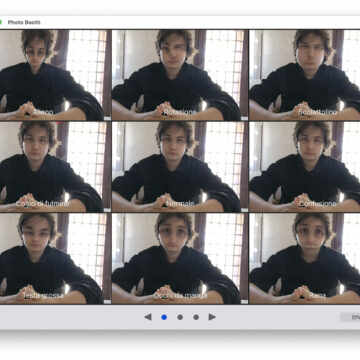360x360 pixels.
Task: Pick the Colpo di fulmine effect
Action: tap(55, 167)
